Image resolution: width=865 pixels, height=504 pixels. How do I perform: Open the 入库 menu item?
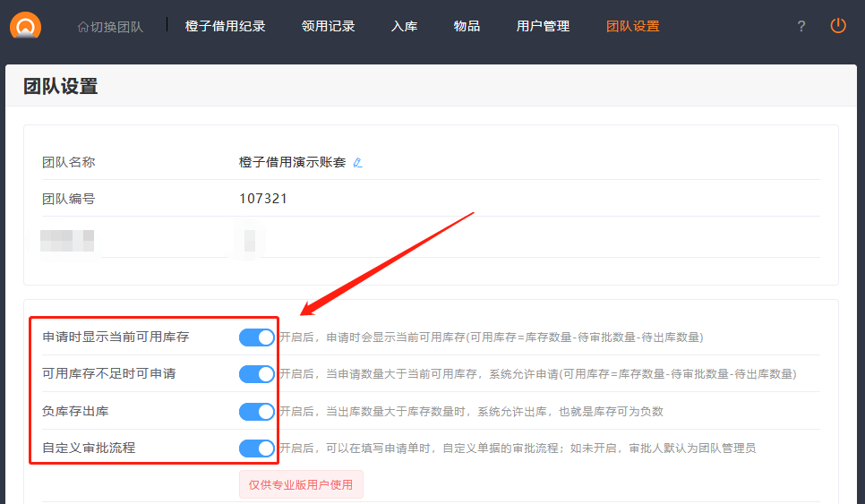(x=405, y=27)
